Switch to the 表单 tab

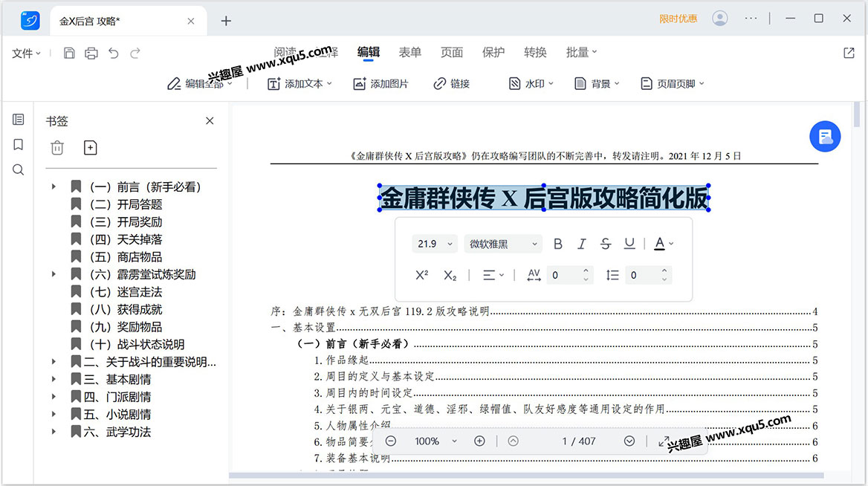409,52
